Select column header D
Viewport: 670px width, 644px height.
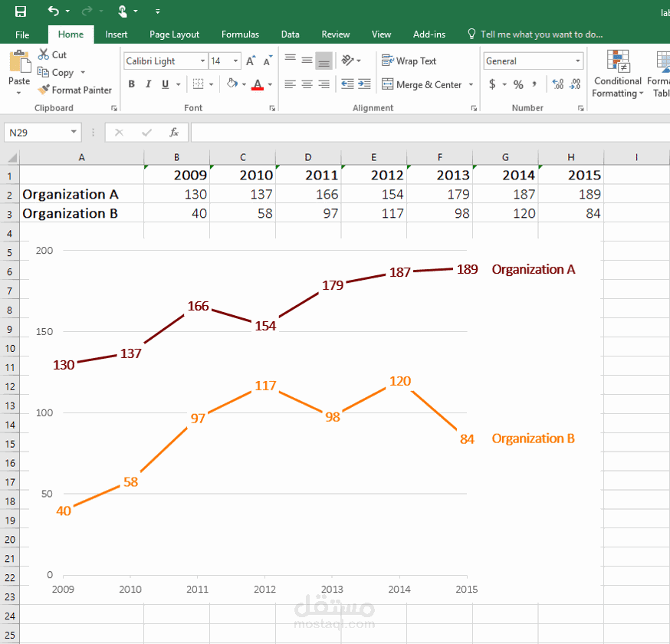point(308,157)
